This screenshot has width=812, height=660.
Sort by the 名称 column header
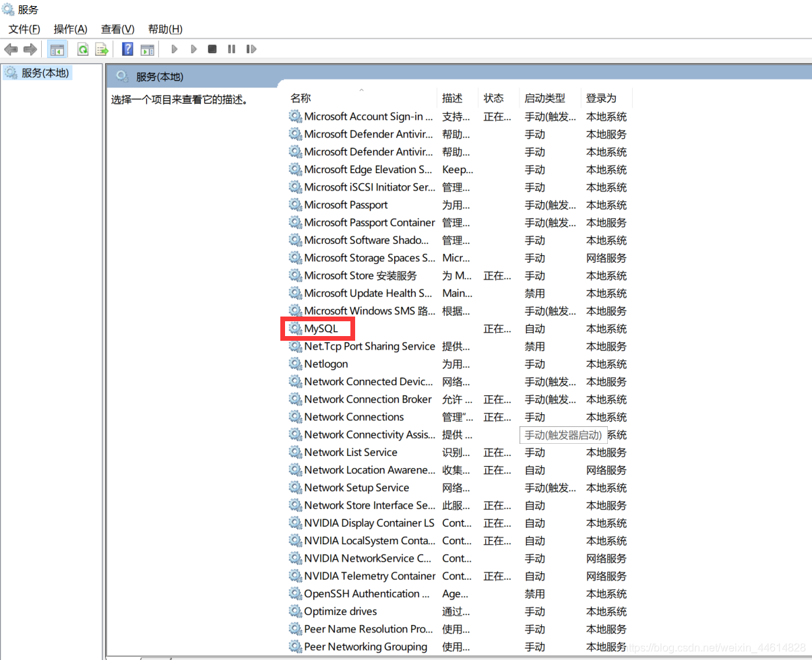coord(301,98)
